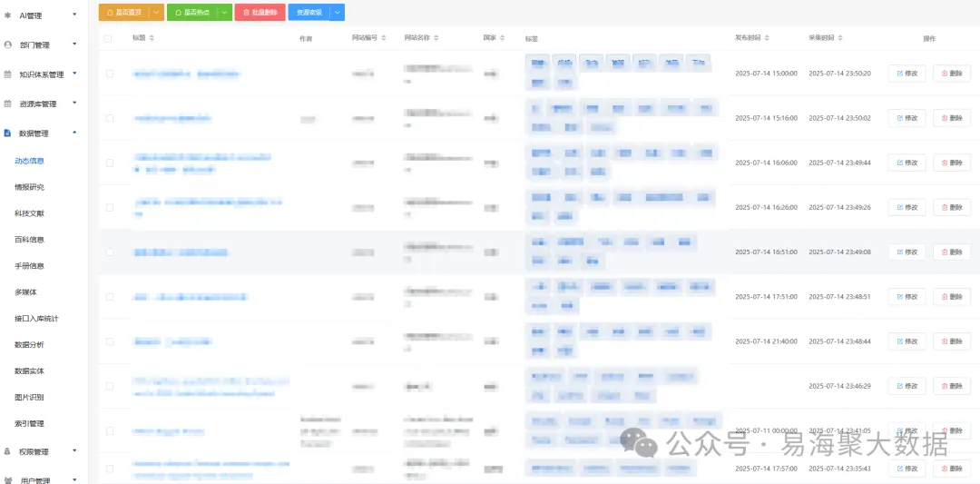
Task: Tick the select-all checkbox in table header
Action: point(107,39)
